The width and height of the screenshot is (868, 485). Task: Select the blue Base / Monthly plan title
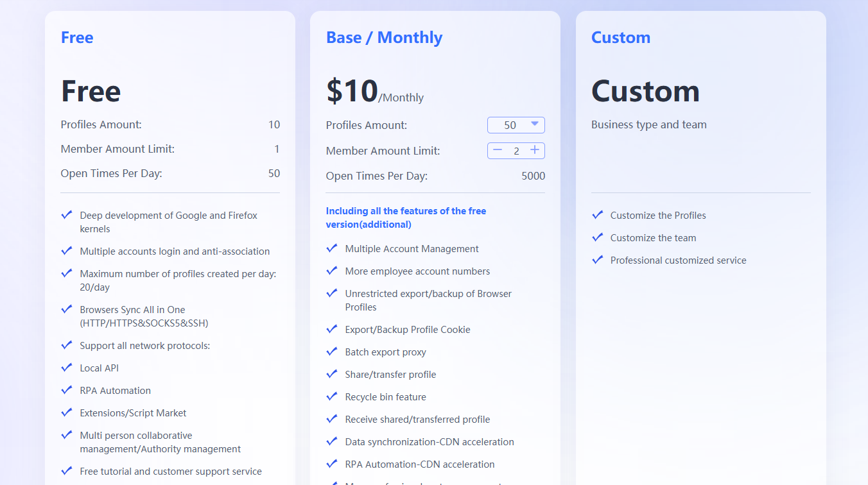point(384,38)
